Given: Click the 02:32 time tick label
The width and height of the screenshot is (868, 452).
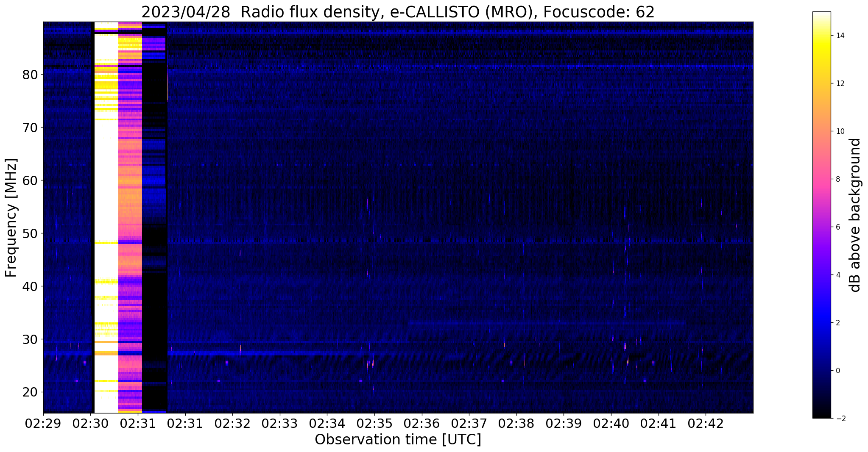Looking at the screenshot, I should point(232,424).
